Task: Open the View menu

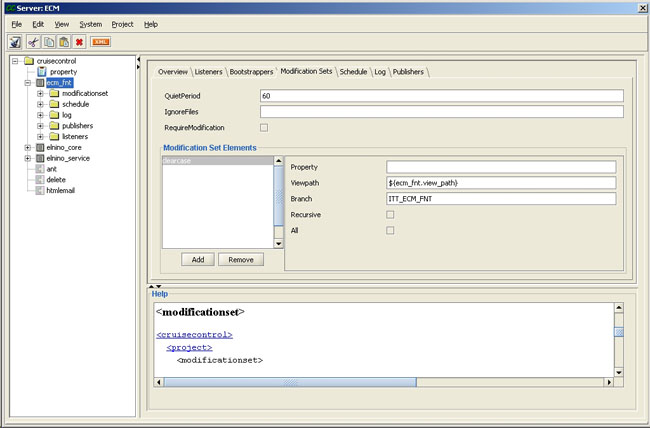Action: coord(62,24)
